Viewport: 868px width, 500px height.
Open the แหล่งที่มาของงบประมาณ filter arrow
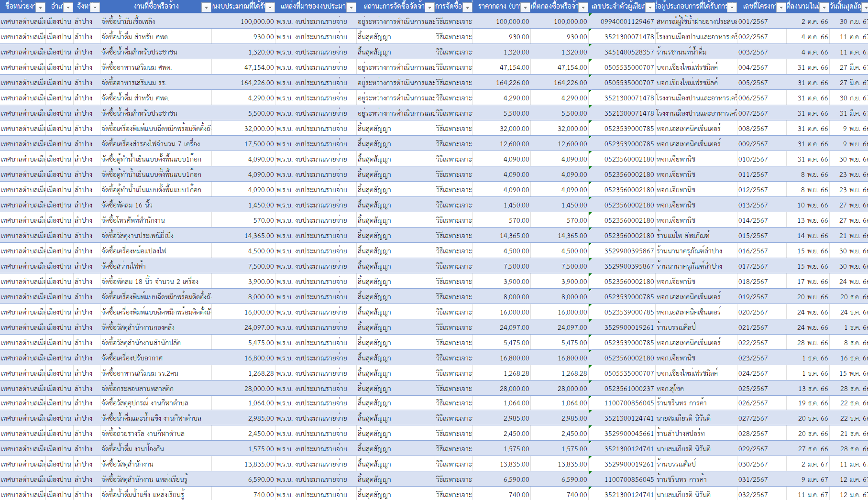tap(352, 7)
